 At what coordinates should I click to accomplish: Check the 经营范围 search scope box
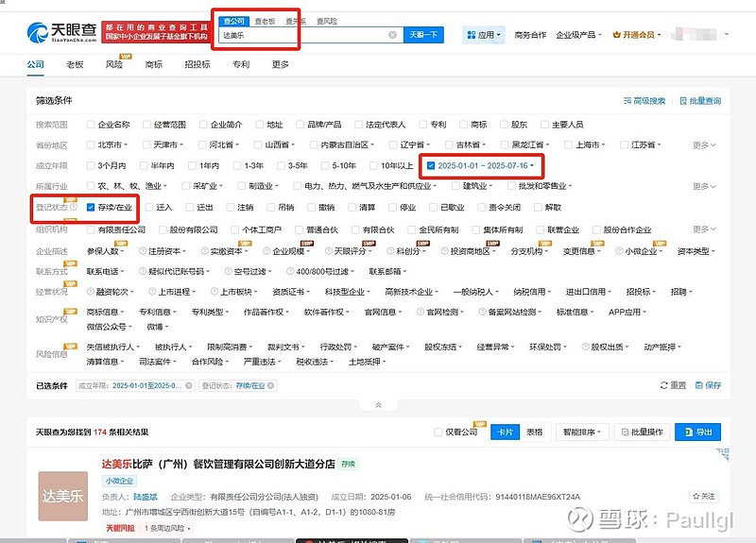(146, 125)
